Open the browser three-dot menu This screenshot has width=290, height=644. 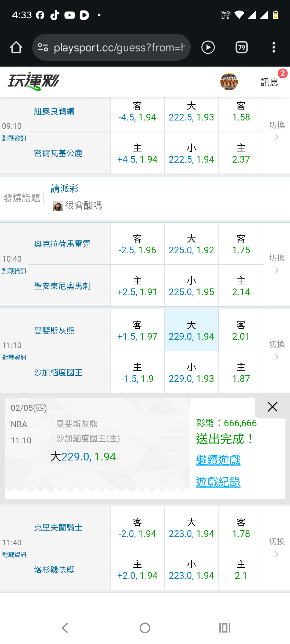coord(274,47)
